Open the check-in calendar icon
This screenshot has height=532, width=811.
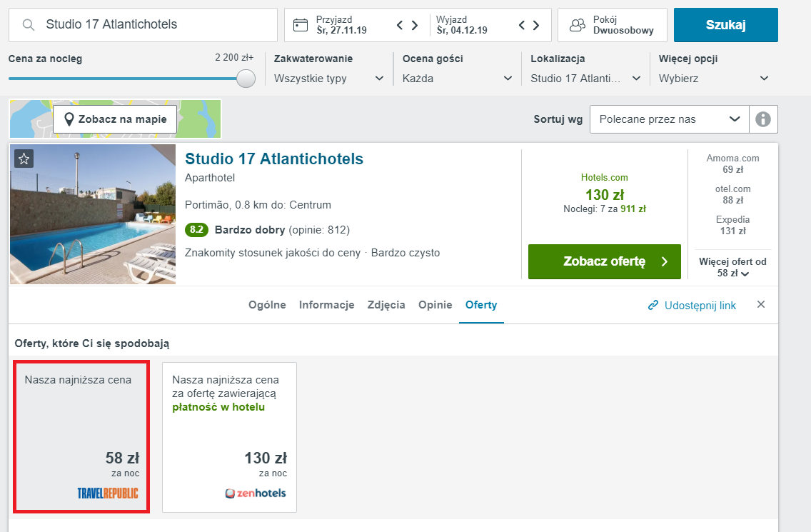[301, 25]
